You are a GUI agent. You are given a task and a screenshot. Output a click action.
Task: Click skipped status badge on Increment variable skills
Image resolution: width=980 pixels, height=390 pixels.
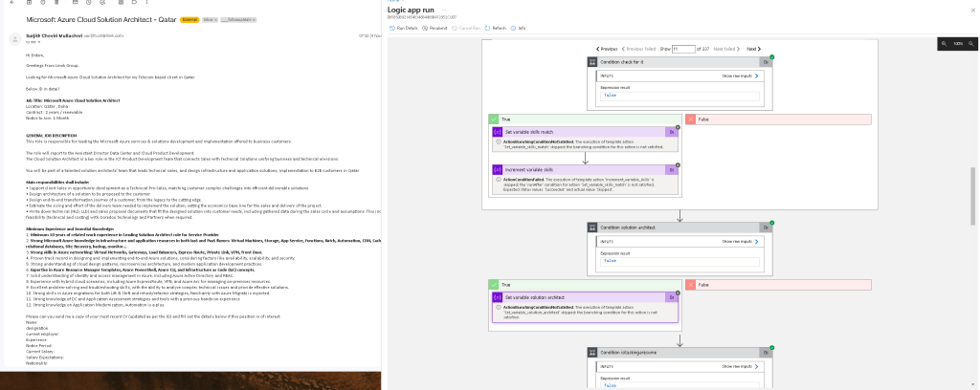(x=678, y=165)
